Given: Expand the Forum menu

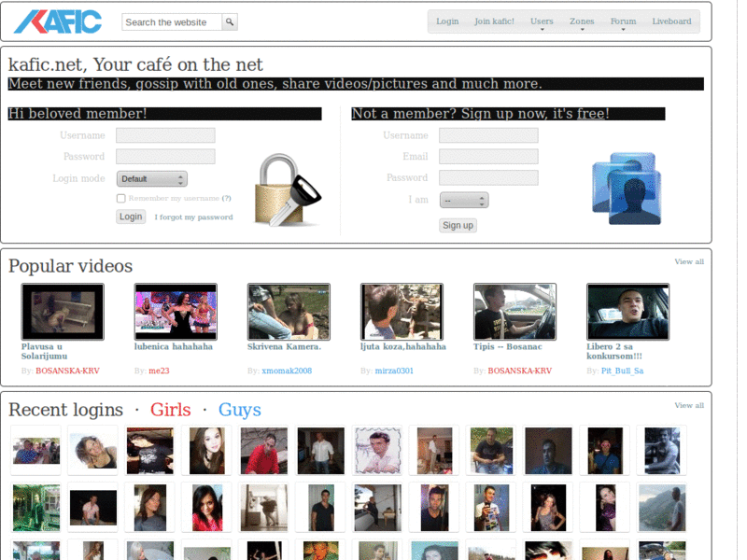Looking at the screenshot, I should [623, 21].
